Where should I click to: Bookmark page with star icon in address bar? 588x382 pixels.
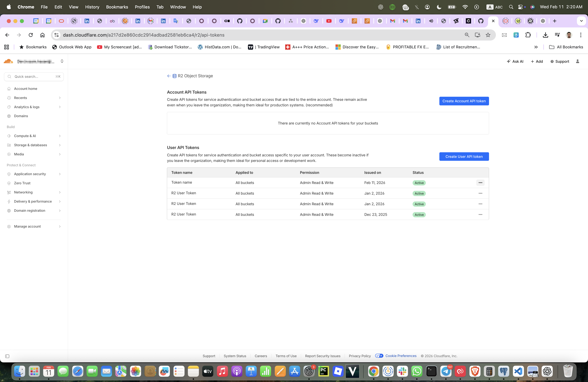[488, 35]
